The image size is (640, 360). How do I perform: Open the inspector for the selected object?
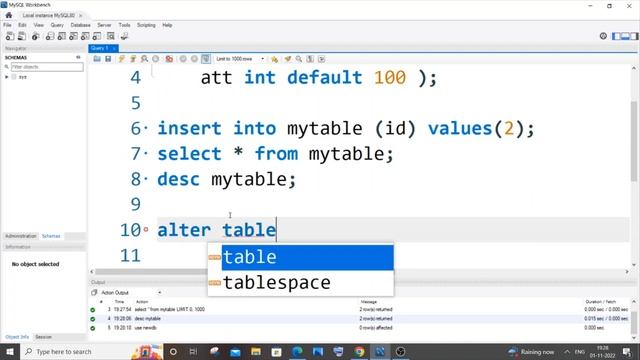pyautogui.click(x=36, y=36)
